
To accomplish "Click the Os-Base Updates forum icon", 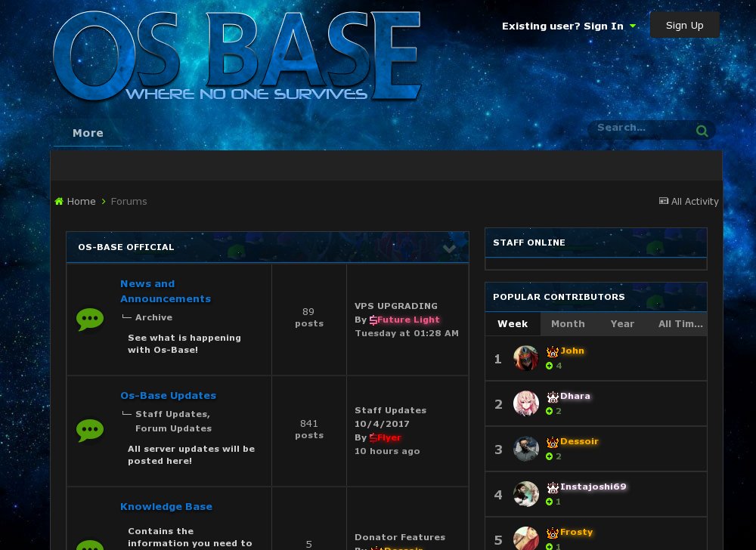I will click(x=90, y=431).
